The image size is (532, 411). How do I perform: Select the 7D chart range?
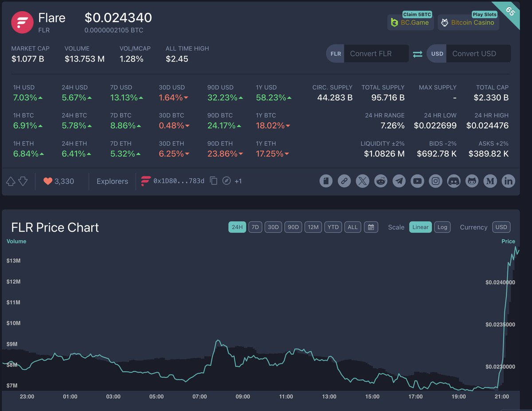coord(255,227)
